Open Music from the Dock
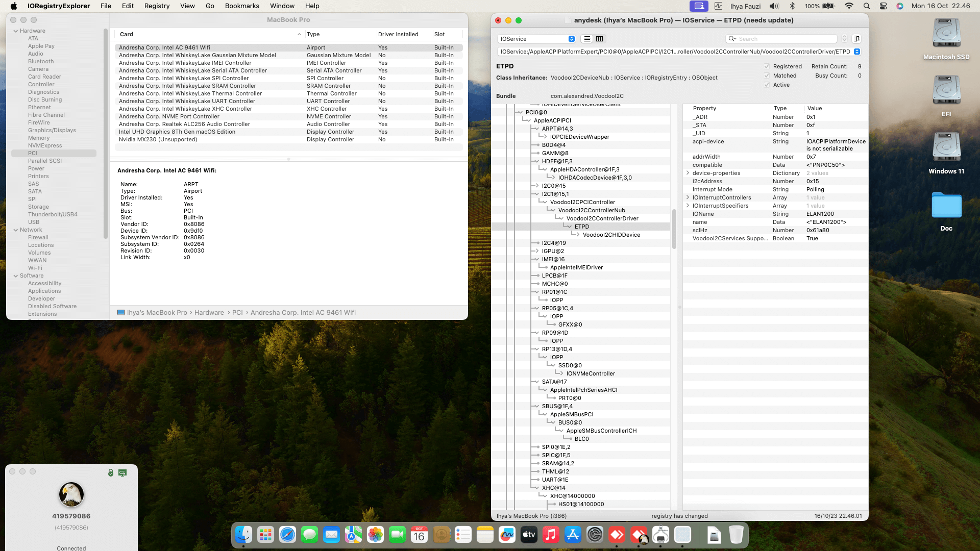 (x=551, y=535)
